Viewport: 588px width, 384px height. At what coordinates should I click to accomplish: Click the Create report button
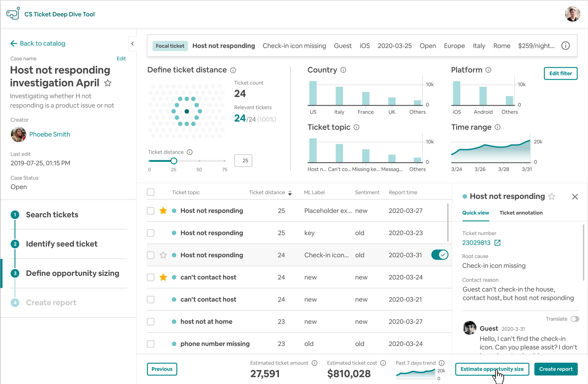(x=555, y=369)
